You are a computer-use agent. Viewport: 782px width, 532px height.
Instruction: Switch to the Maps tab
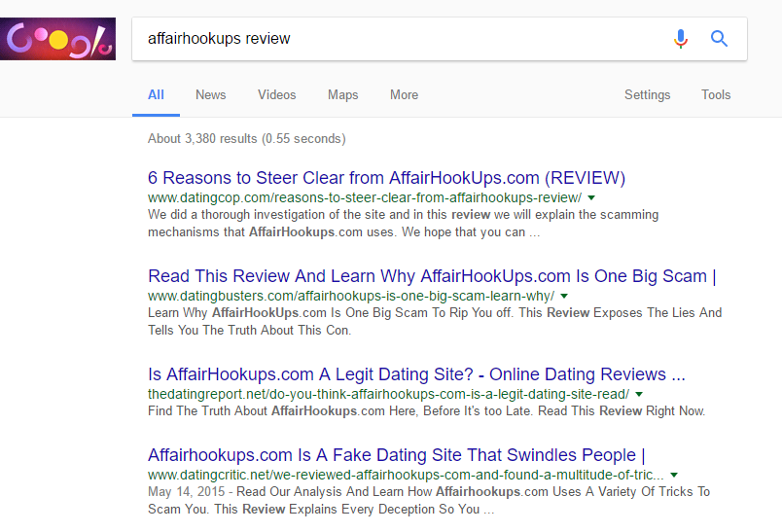[342, 94]
